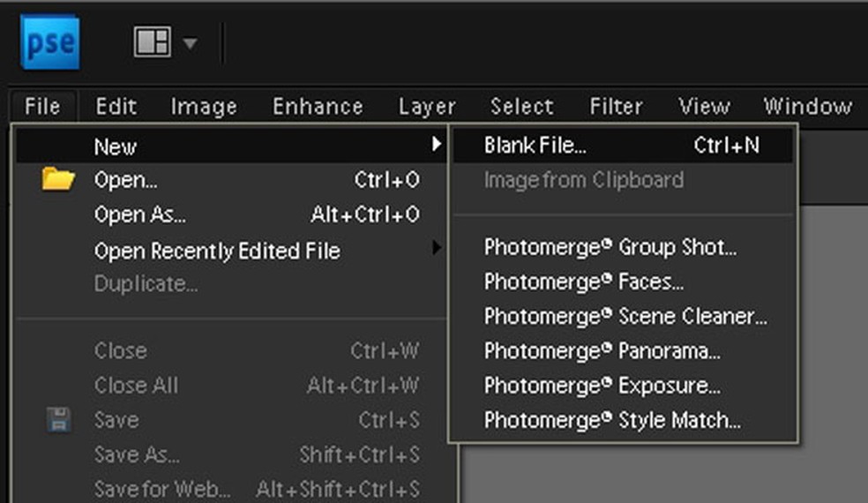The height and width of the screenshot is (503, 868).
Task: Select Photomerge Exposure entry
Action: [x=602, y=386]
